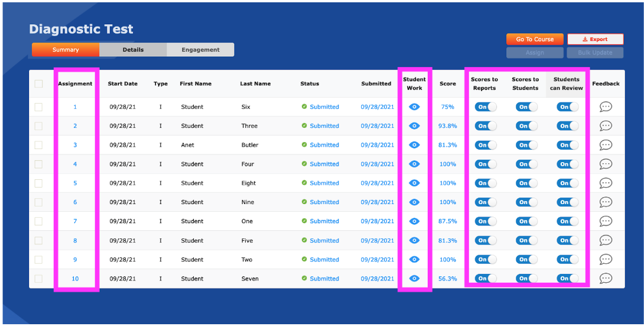Image resolution: width=644 pixels, height=326 pixels.
Task: Open assignment number 10 link
Action: (75, 278)
